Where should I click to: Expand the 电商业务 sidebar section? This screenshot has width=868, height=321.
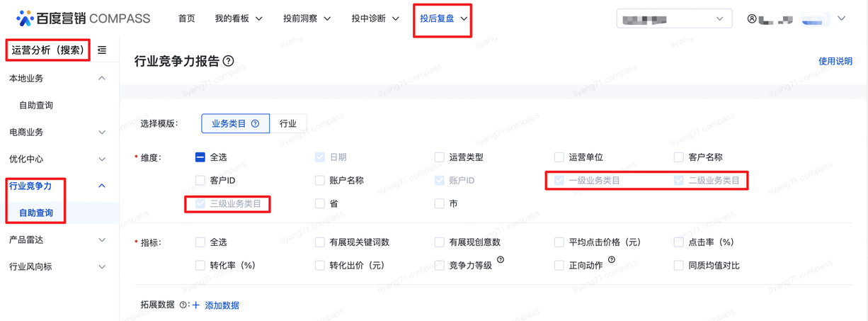tap(57, 133)
